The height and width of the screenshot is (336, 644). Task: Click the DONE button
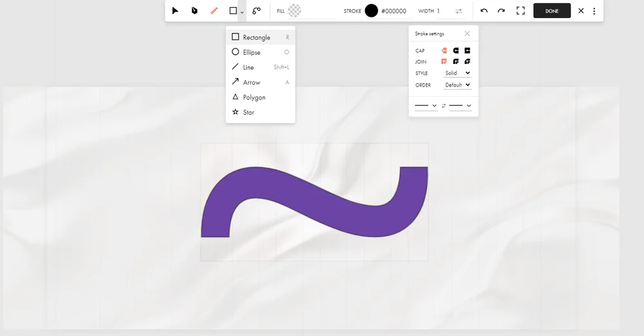[552, 11]
